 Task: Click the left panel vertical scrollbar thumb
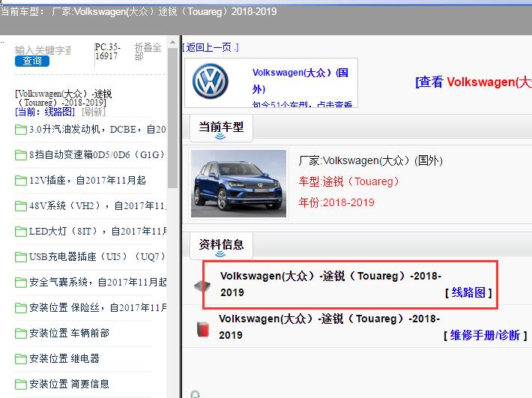172,118
